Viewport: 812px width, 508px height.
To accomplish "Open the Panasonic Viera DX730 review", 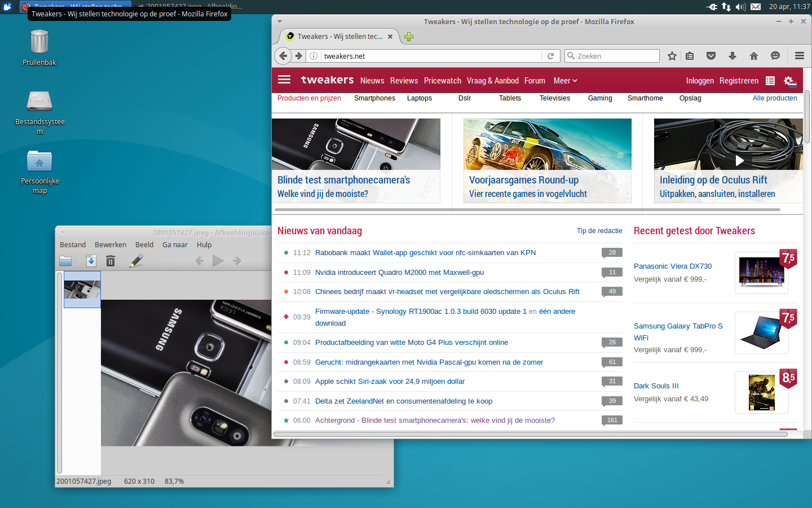I will point(673,266).
